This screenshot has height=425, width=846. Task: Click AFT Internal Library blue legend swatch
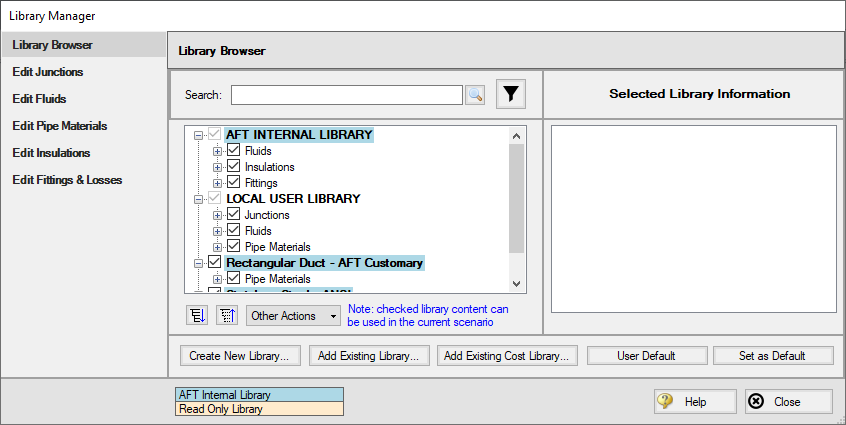click(x=260, y=395)
